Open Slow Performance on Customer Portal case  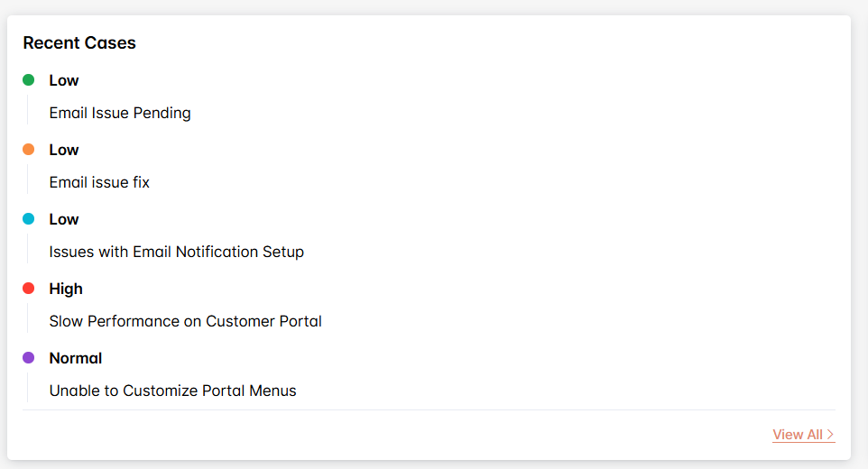tap(185, 322)
